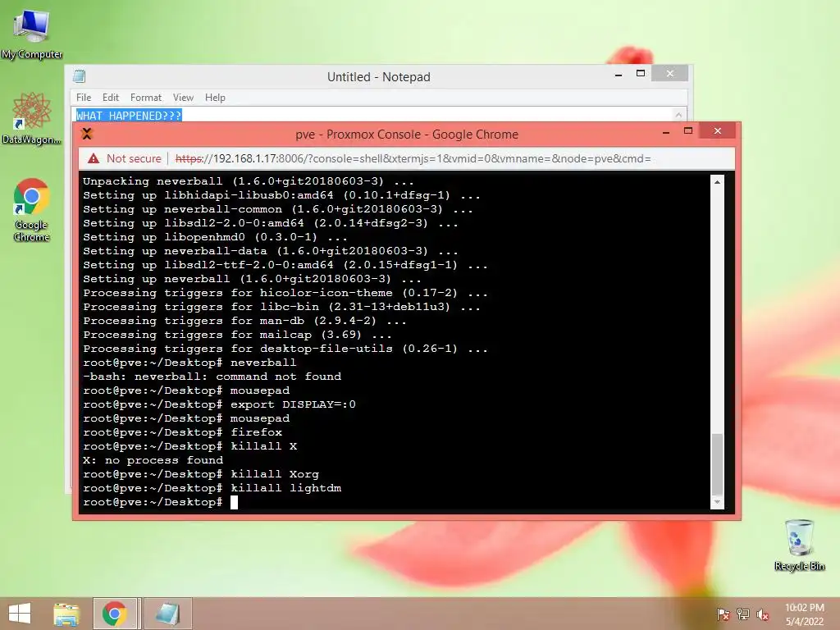Click 'Setting up libopenhmd0' output line
This screenshot has width=840, height=630.
coord(216,237)
